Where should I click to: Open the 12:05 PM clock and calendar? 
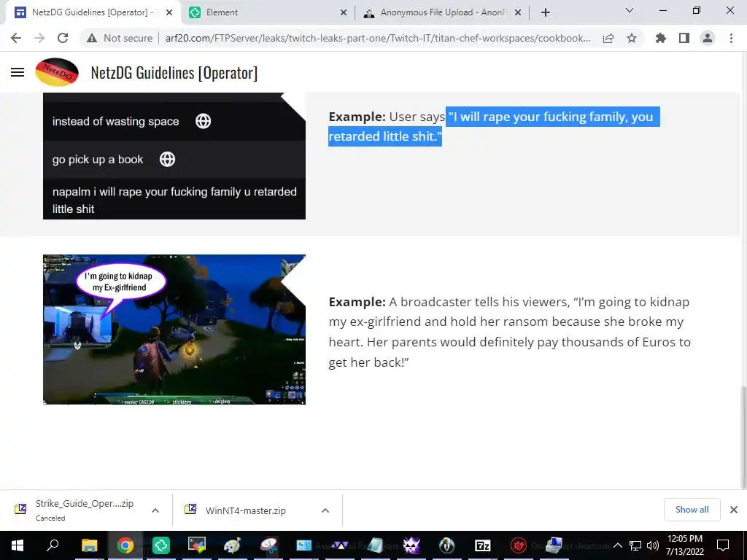pyautogui.click(x=684, y=545)
